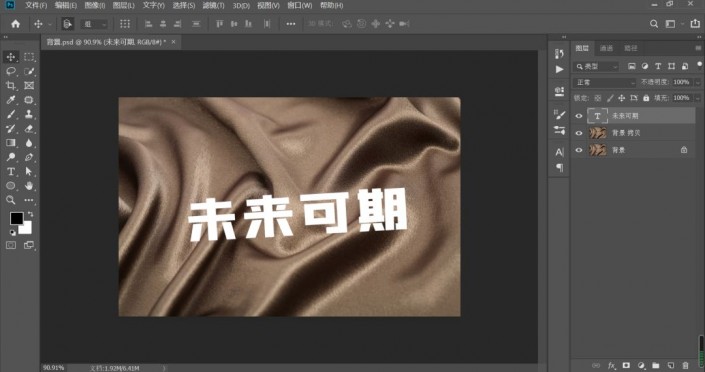Open the History panel icon
Image resolution: width=705 pixels, height=372 pixels.
point(559,54)
